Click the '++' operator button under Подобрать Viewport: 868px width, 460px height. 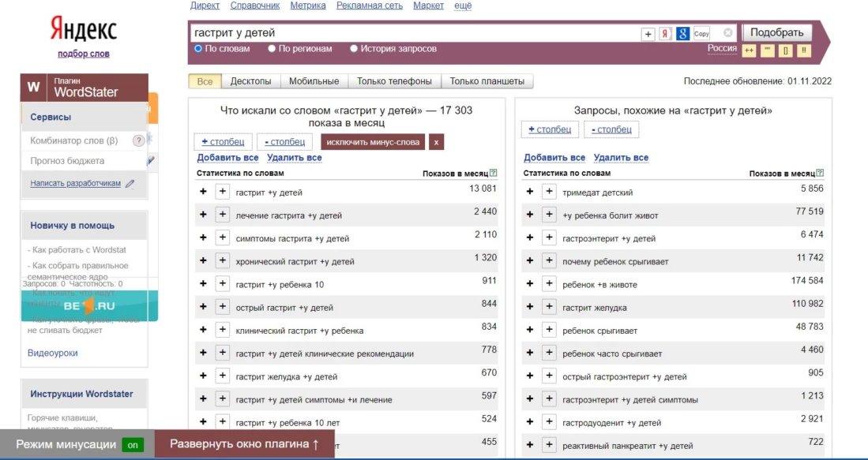tap(750, 50)
